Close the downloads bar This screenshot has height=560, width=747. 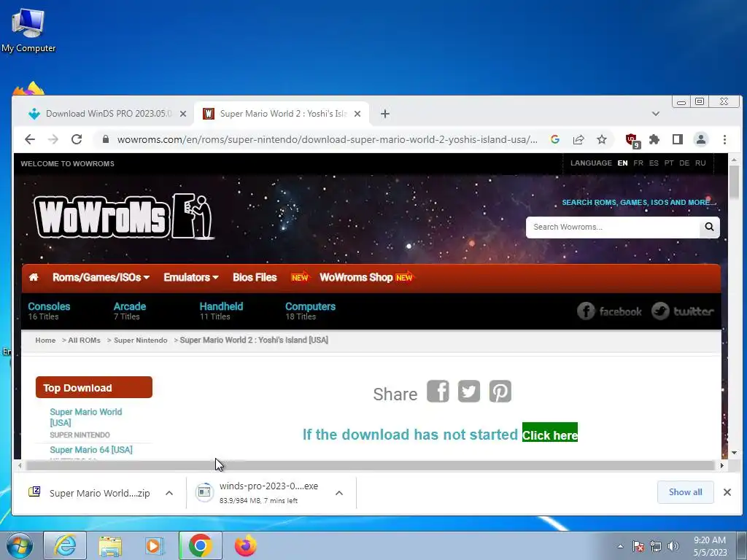coord(727,492)
